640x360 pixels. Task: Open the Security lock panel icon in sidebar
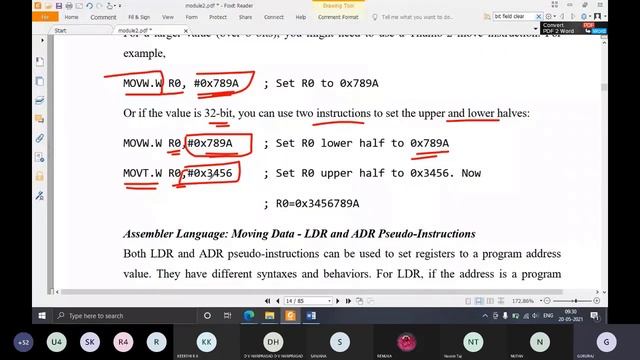tap(40, 176)
